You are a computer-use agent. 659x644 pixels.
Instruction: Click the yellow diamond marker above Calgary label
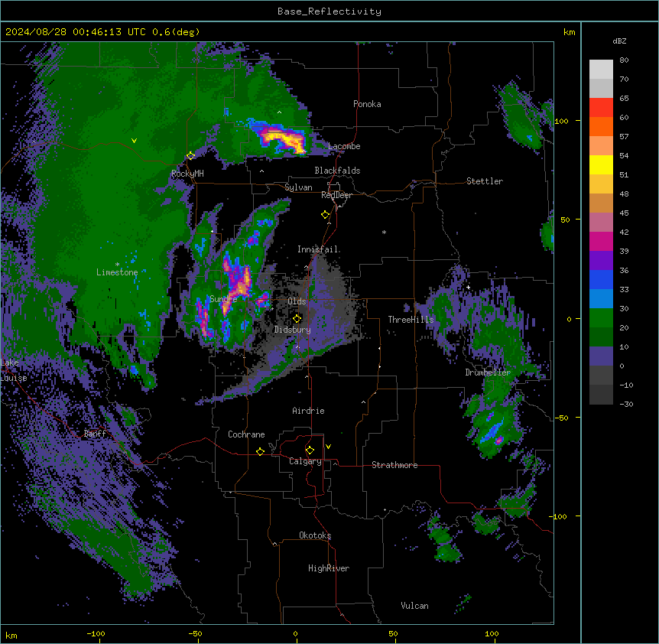point(310,450)
